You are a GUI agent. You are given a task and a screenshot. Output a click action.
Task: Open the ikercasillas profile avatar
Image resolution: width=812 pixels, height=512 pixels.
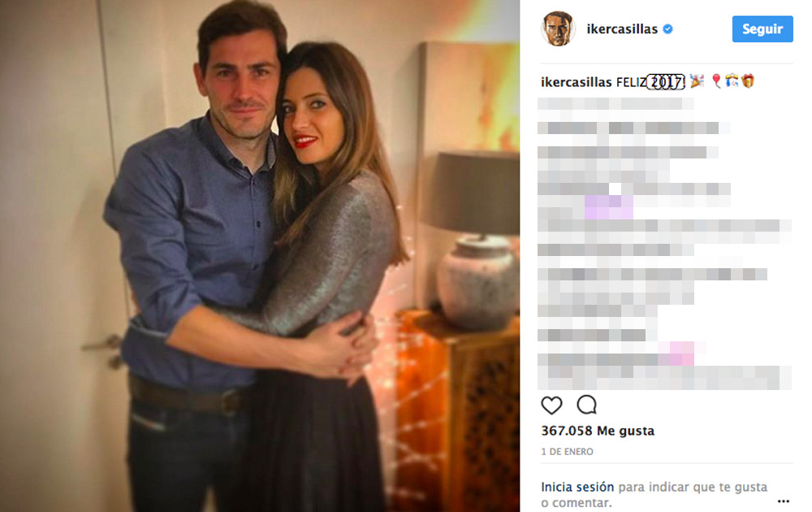point(558,28)
